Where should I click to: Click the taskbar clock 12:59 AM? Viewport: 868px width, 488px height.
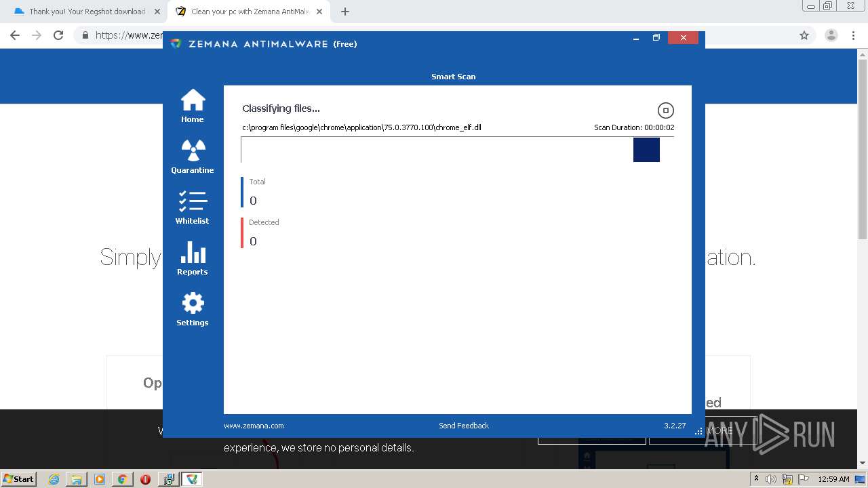(x=833, y=479)
